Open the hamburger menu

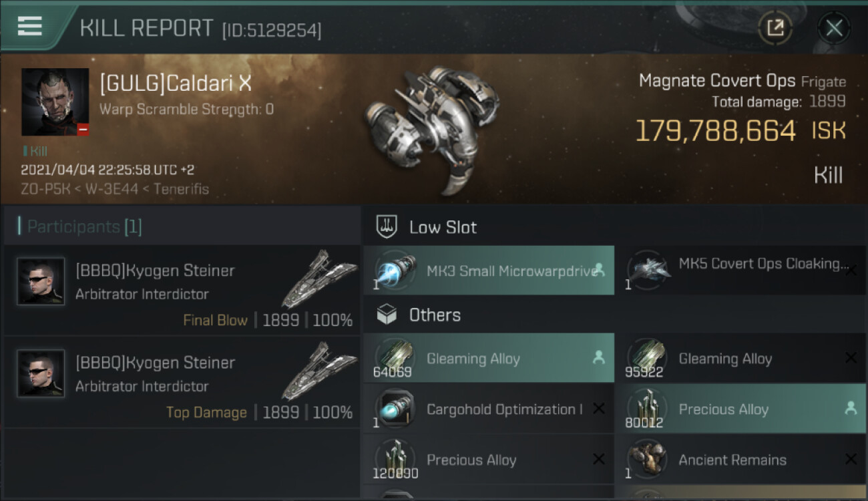(30, 26)
